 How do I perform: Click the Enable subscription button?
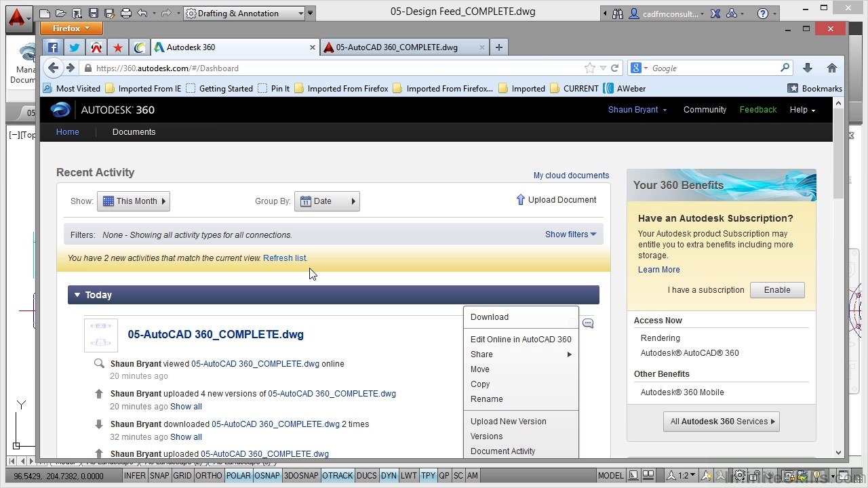point(777,290)
